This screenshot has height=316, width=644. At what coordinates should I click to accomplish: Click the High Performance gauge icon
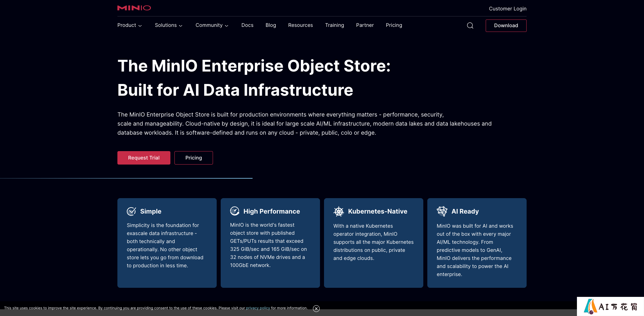pyautogui.click(x=235, y=211)
